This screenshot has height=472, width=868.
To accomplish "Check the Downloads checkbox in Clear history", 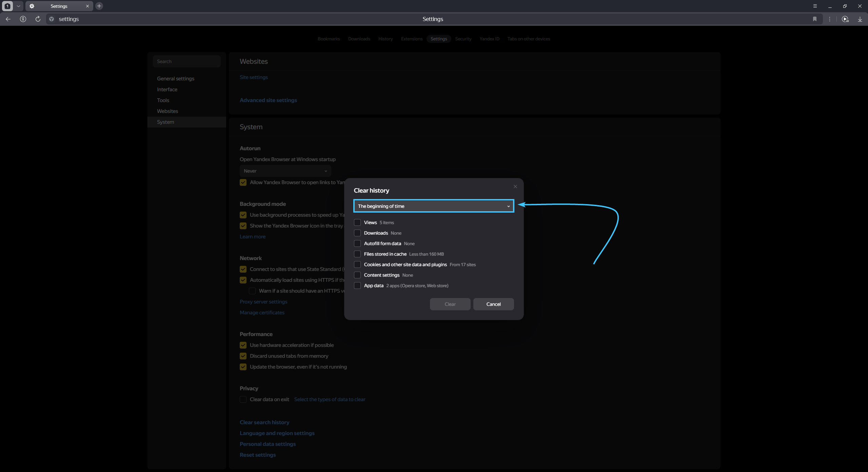I will [x=357, y=233].
